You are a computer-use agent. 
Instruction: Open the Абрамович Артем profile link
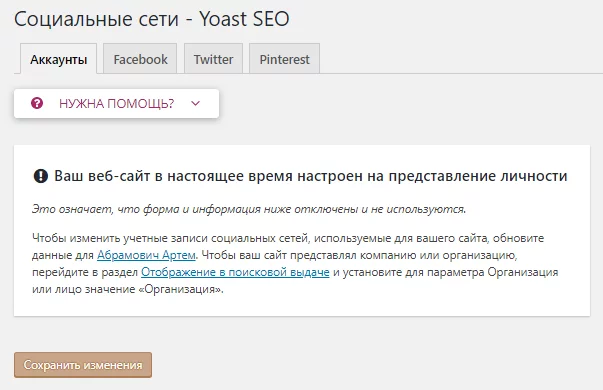click(x=146, y=255)
